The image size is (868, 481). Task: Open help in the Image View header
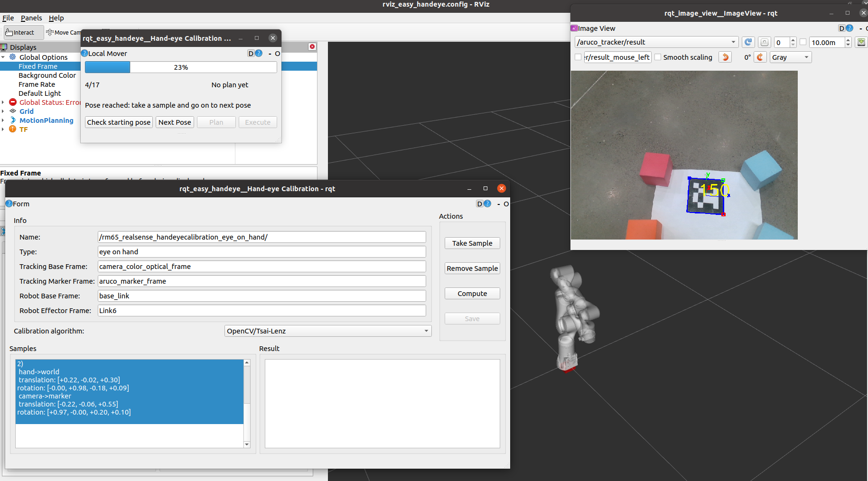pos(849,28)
